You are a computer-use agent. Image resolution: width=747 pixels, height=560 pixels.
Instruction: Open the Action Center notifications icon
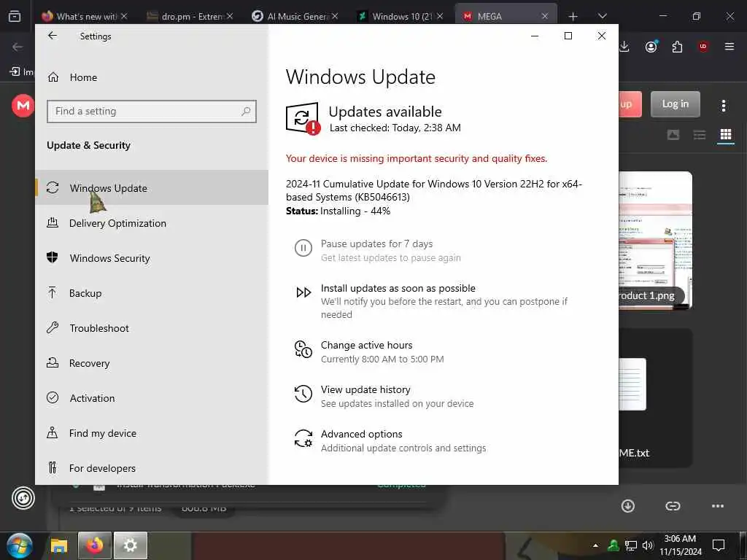pyautogui.click(x=719, y=545)
